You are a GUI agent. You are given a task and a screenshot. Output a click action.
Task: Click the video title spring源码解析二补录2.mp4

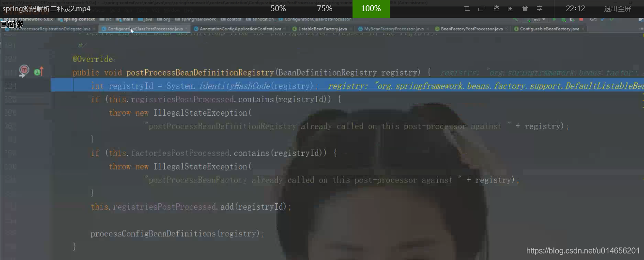(x=46, y=9)
